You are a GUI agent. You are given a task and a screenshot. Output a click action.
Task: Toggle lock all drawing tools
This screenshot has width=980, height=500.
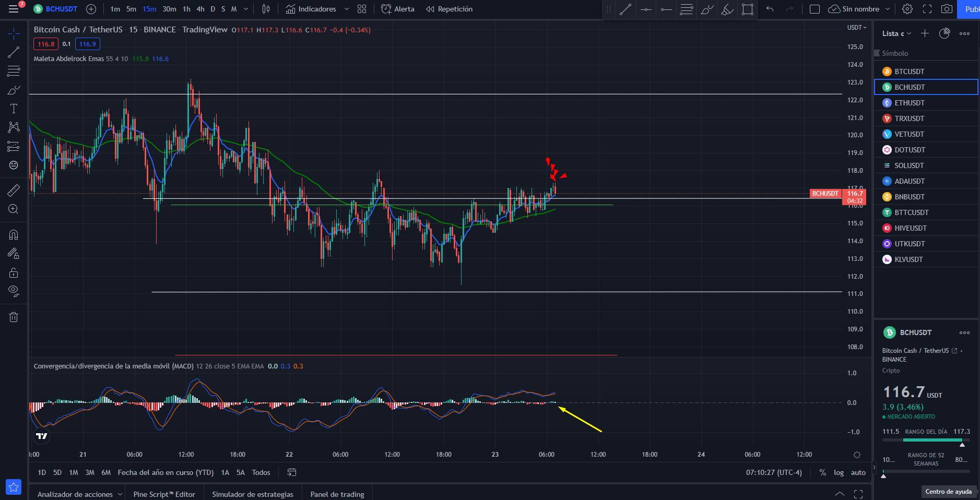point(14,272)
